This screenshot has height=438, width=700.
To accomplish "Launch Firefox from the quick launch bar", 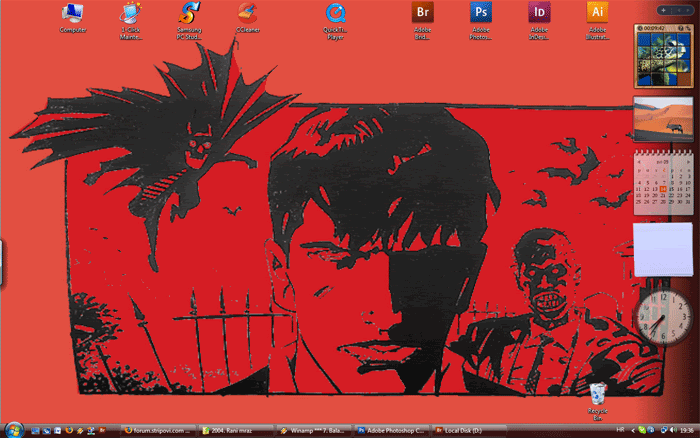I will tap(69, 430).
